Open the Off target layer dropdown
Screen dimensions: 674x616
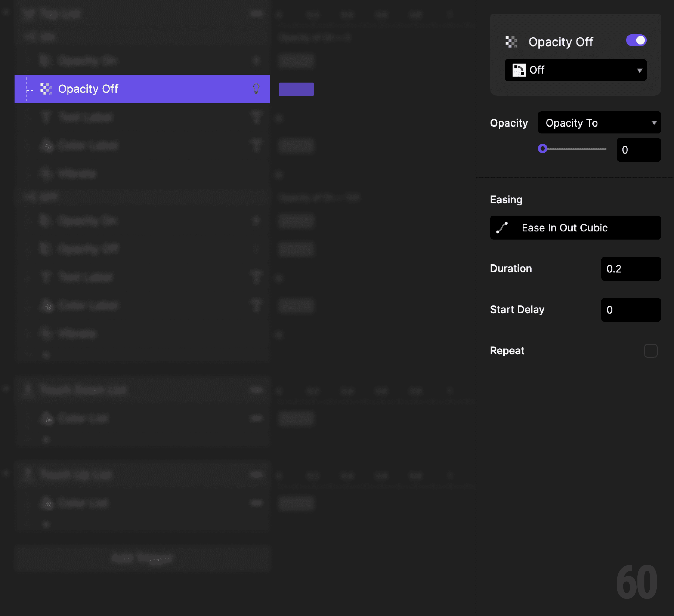click(x=575, y=70)
